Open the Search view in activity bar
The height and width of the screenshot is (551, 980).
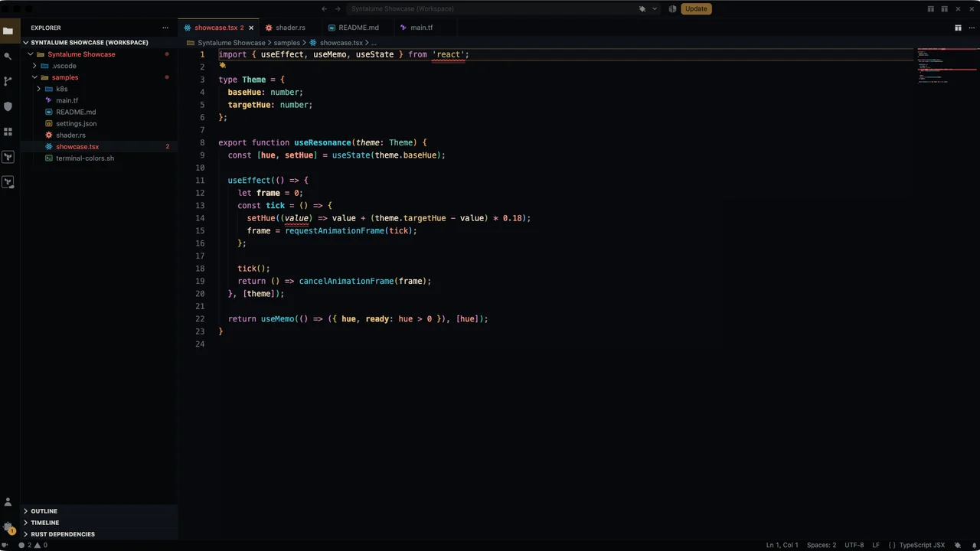pyautogui.click(x=8, y=56)
